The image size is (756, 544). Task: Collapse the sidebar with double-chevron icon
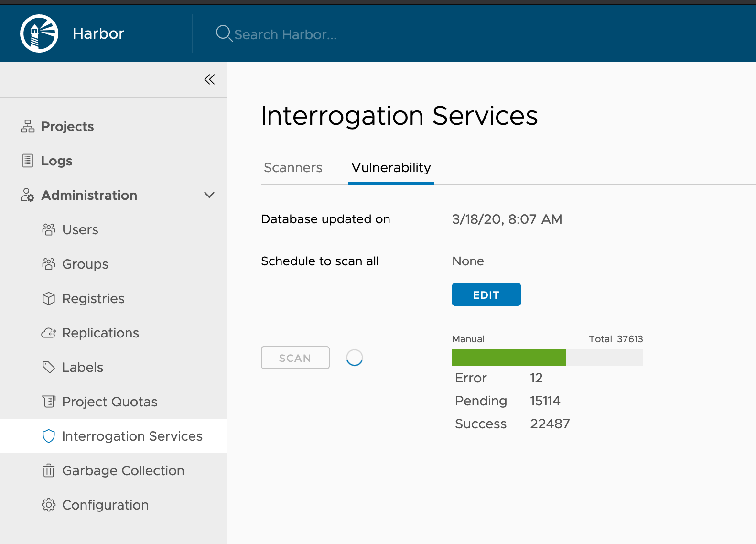click(209, 79)
